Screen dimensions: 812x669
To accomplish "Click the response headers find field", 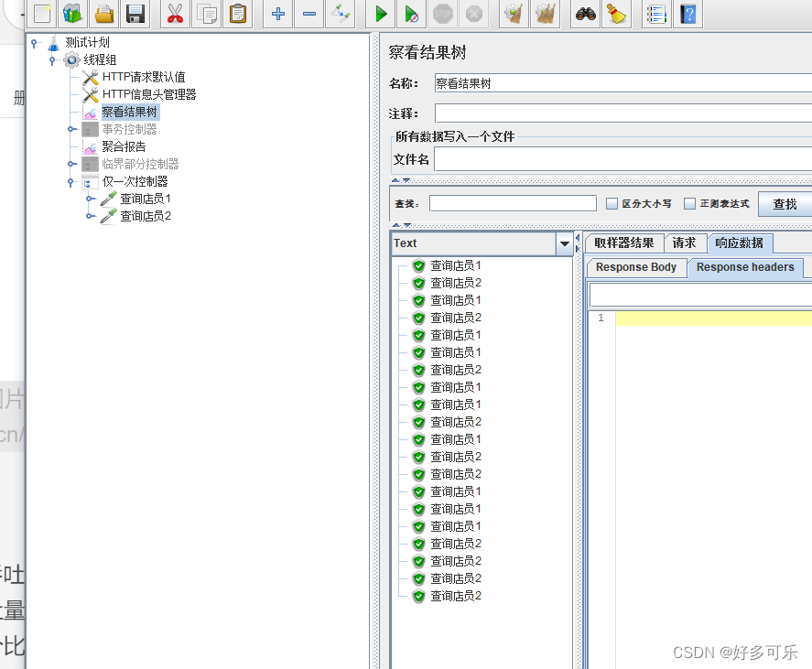I will coord(700,295).
